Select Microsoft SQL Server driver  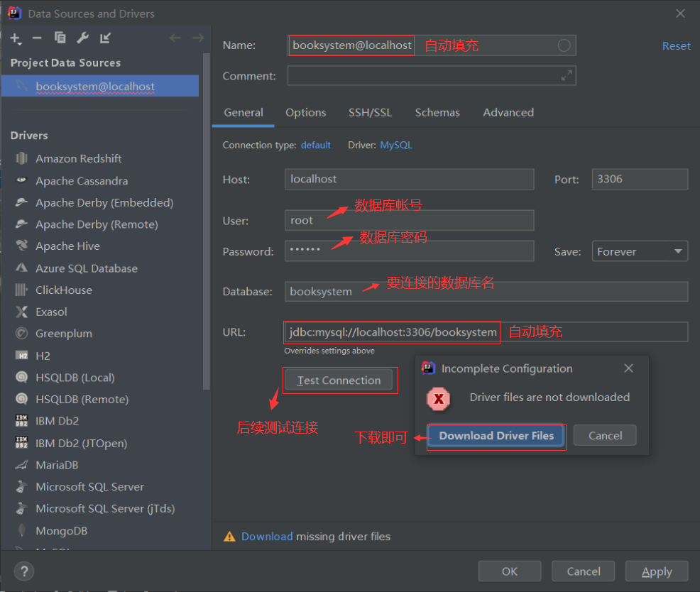pos(89,487)
